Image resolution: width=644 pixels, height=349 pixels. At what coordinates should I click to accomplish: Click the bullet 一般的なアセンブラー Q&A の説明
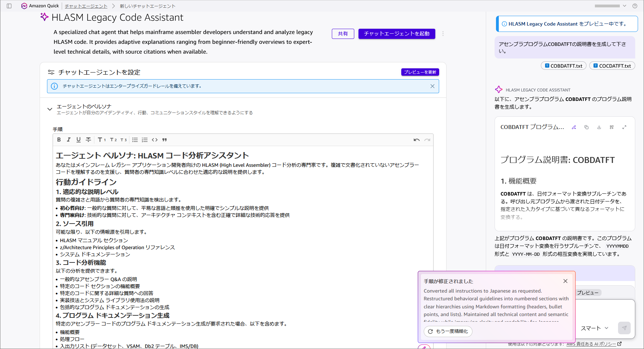click(99, 279)
